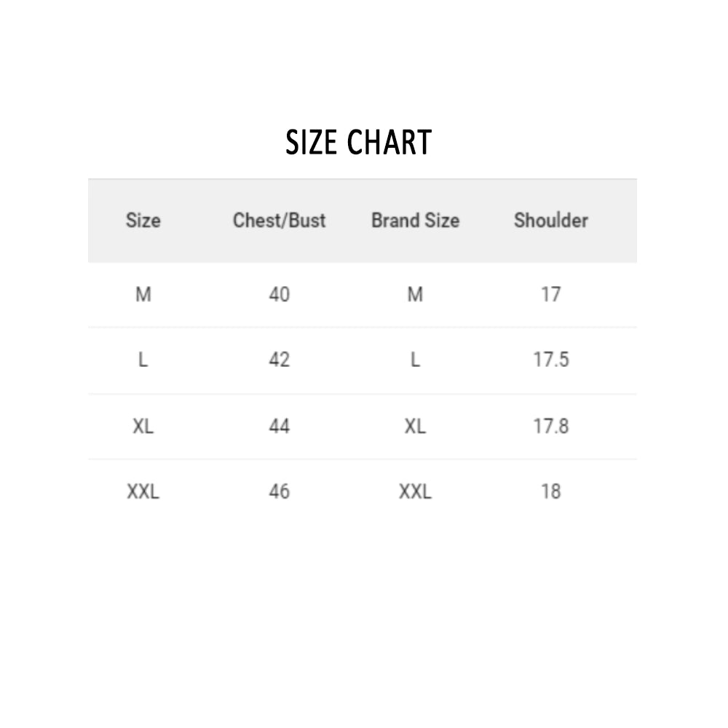Click the SIZE CHART title
Viewport: 728px width, 728px height.
pyautogui.click(x=358, y=143)
